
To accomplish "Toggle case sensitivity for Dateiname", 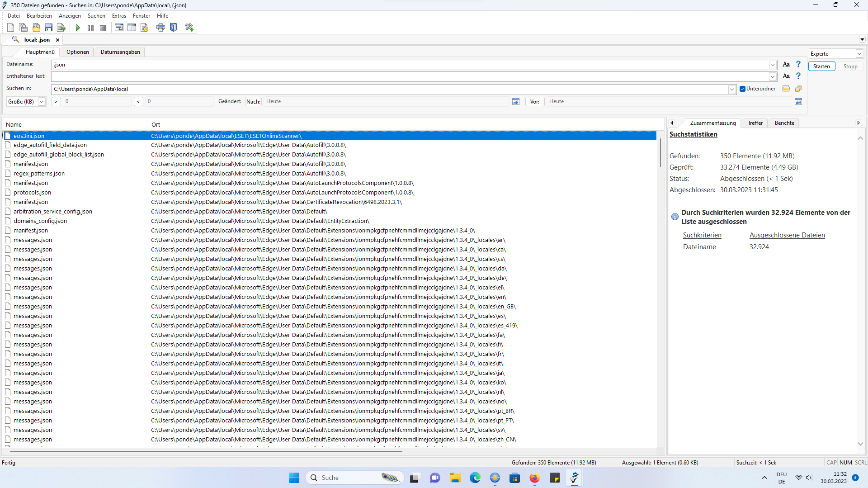I will click(x=786, y=64).
